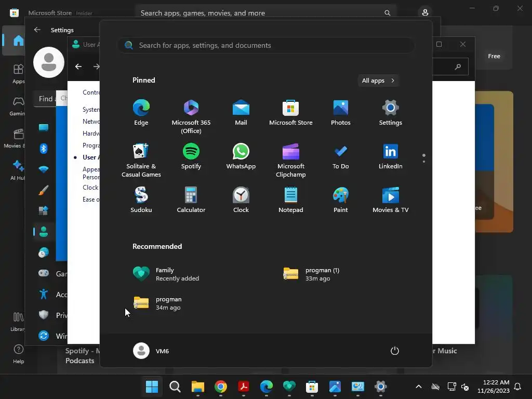532x399 pixels.
Task: Open the Mail pinned app
Action: [241, 113]
